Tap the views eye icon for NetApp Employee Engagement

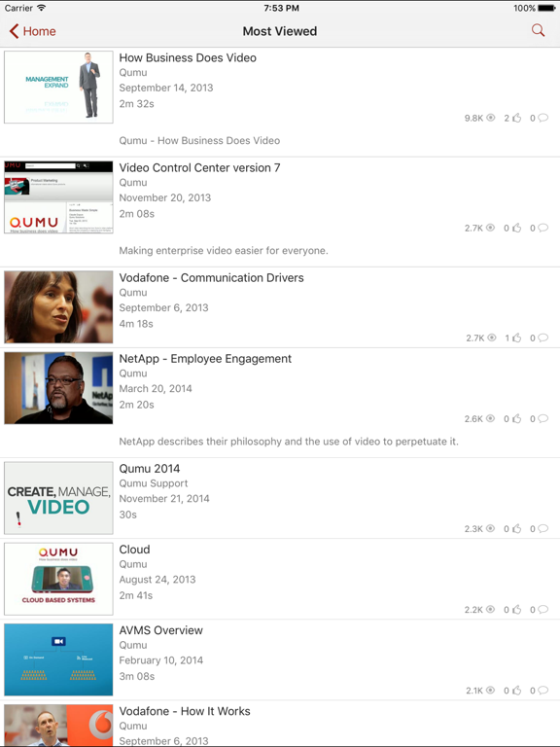coord(490,419)
